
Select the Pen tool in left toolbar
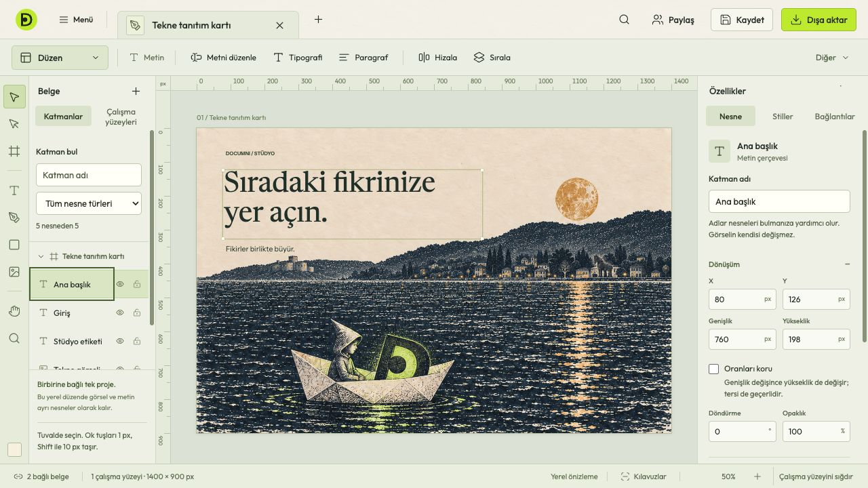pyautogui.click(x=14, y=218)
